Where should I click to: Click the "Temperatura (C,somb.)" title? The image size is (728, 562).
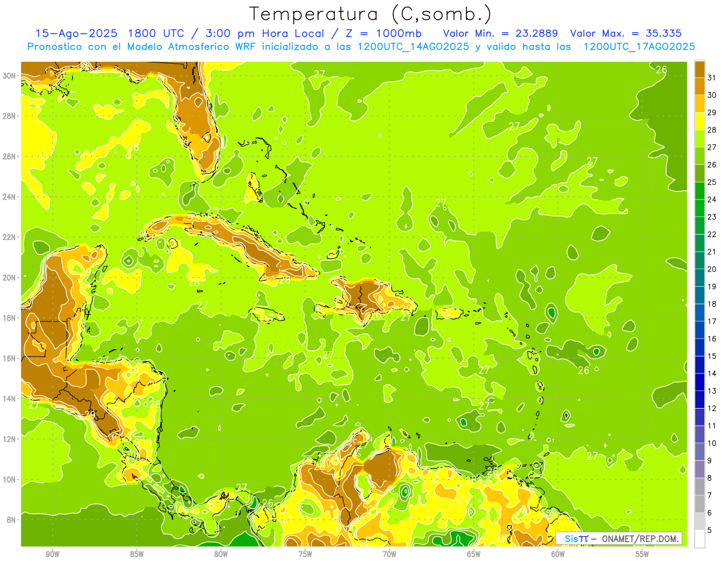click(x=371, y=15)
